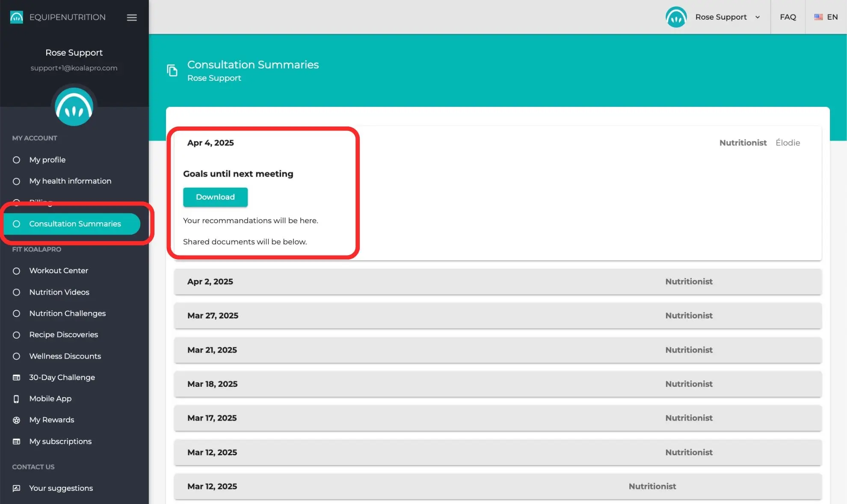Open Your suggestions
The height and width of the screenshot is (504, 847).
[61, 488]
